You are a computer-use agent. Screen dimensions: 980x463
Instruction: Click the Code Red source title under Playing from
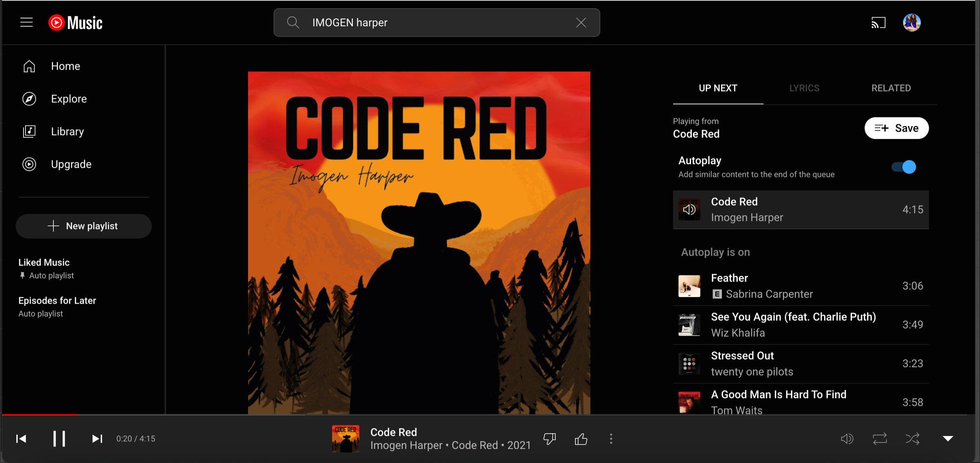tap(696, 134)
